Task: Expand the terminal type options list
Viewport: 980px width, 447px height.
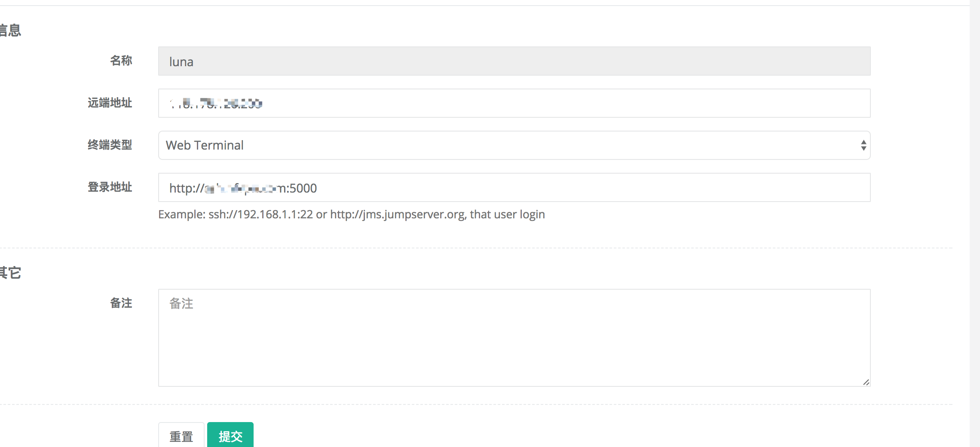Action: coord(514,145)
